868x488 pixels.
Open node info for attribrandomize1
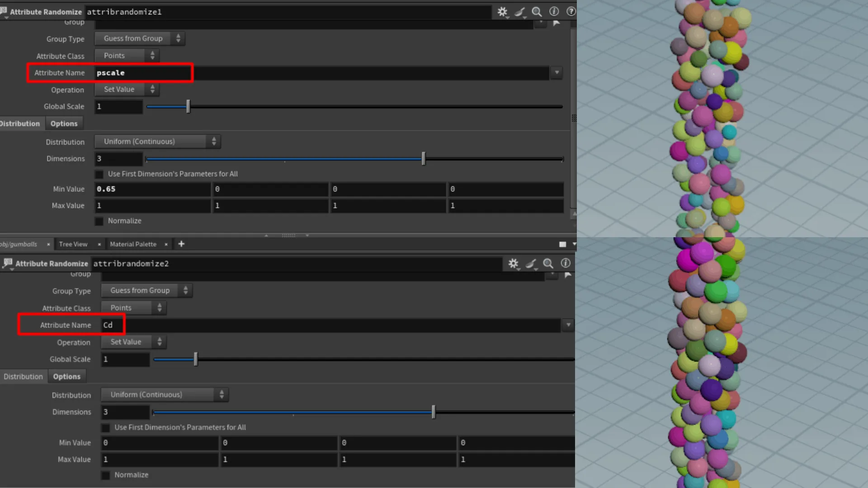tap(554, 12)
